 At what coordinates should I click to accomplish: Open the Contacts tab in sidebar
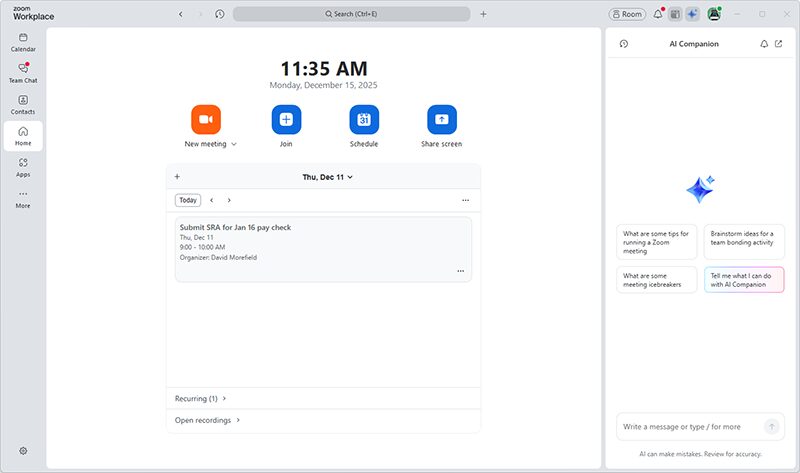[x=23, y=104]
